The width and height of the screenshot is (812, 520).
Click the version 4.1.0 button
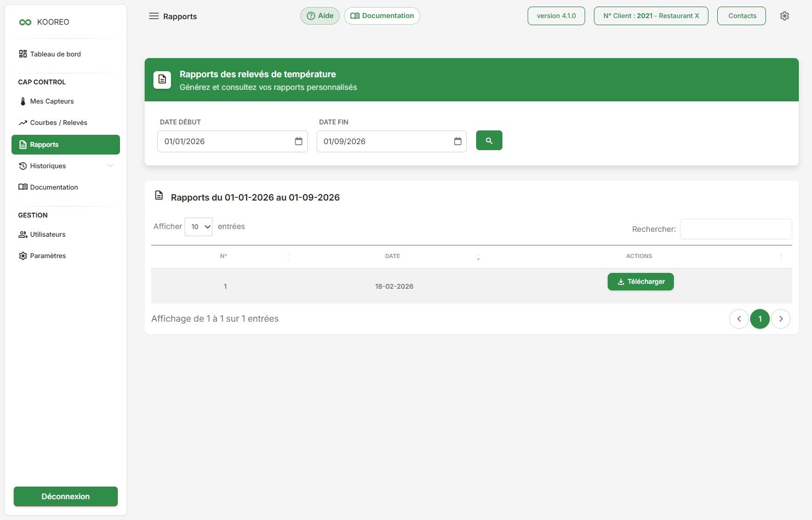click(x=556, y=16)
